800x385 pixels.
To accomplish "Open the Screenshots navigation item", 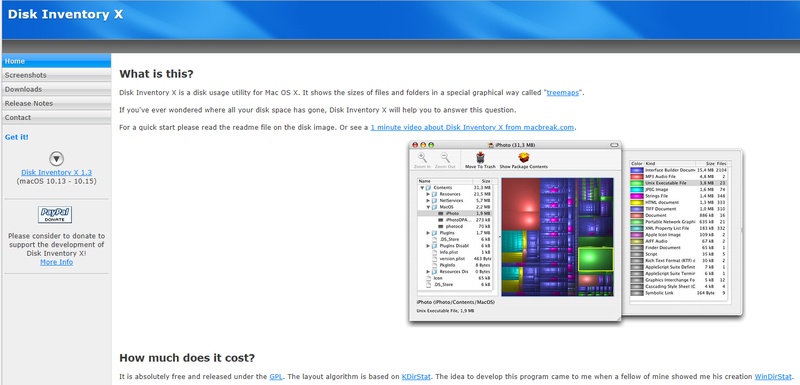I will click(x=56, y=75).
